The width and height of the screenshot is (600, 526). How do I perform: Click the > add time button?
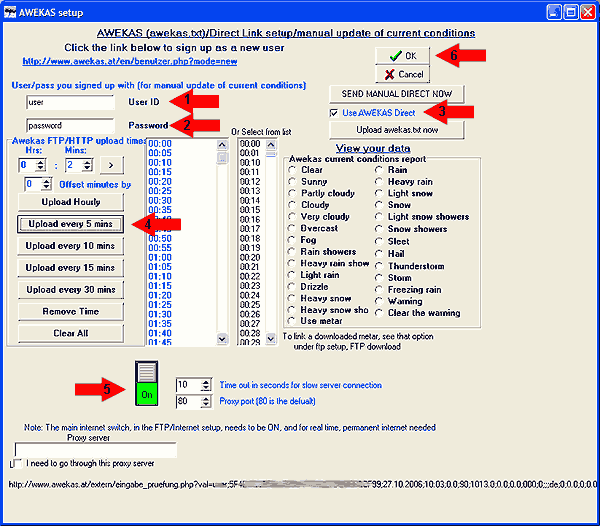click(x=112, y=165)
